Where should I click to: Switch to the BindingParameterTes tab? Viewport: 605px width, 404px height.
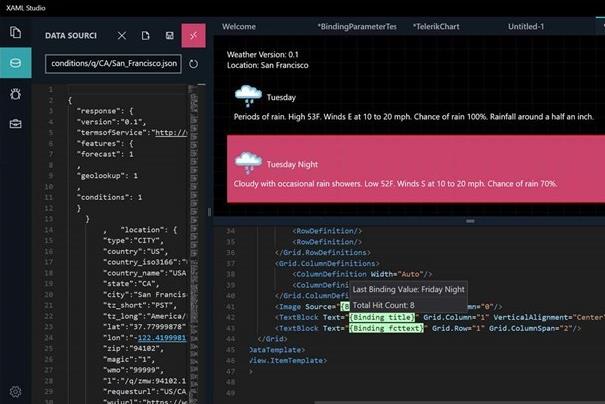357,27
